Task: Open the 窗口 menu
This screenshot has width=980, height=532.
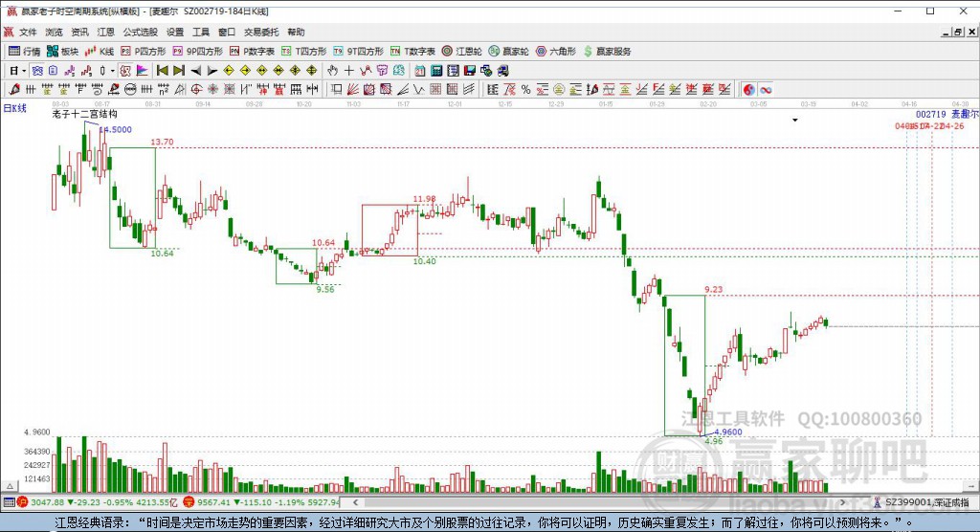Action: [x=226, y=32]
